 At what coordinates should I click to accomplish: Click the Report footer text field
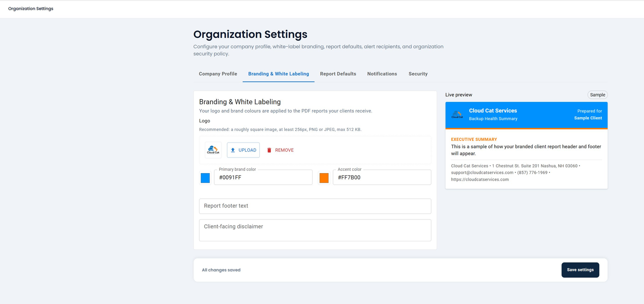click(x=315, y=206)
